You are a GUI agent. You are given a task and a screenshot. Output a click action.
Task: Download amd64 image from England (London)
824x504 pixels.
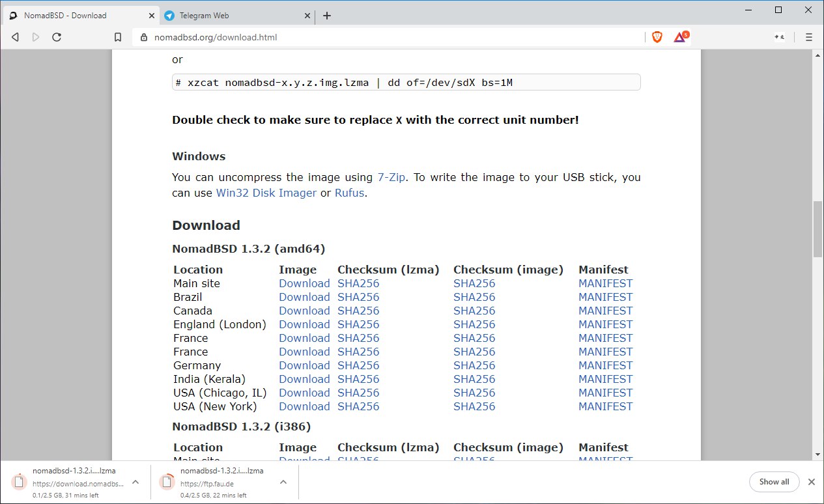click(x=304, y=324)
